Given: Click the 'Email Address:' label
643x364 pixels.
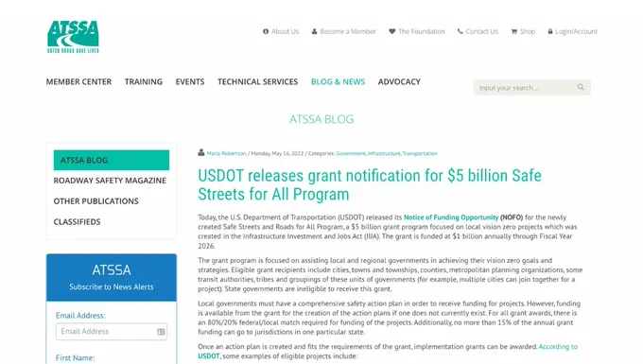Looking at the screenshot, I should pos(80,316).
